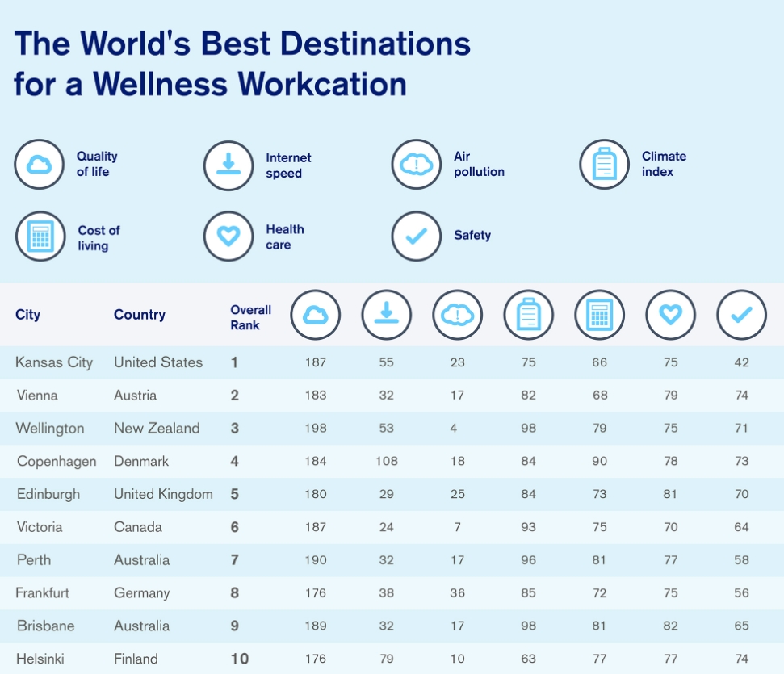Click the Climate index legend icon
784x674 pixels.
605,164
